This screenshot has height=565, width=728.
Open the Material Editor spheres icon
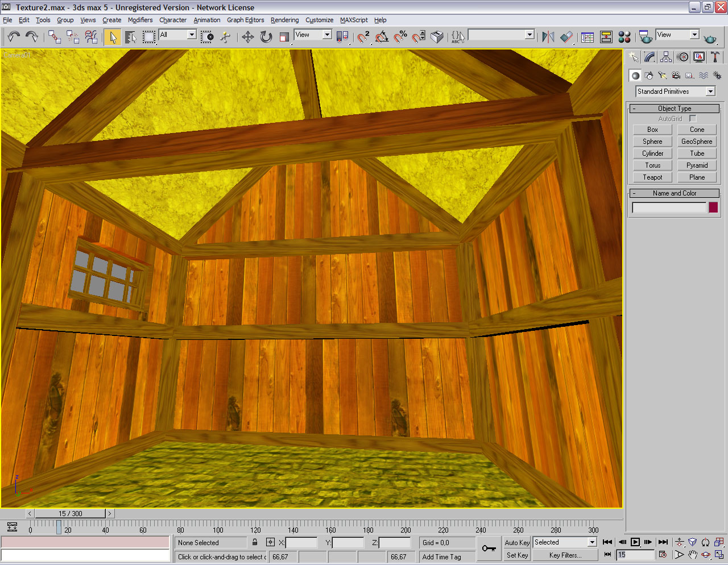coord(624,38)
